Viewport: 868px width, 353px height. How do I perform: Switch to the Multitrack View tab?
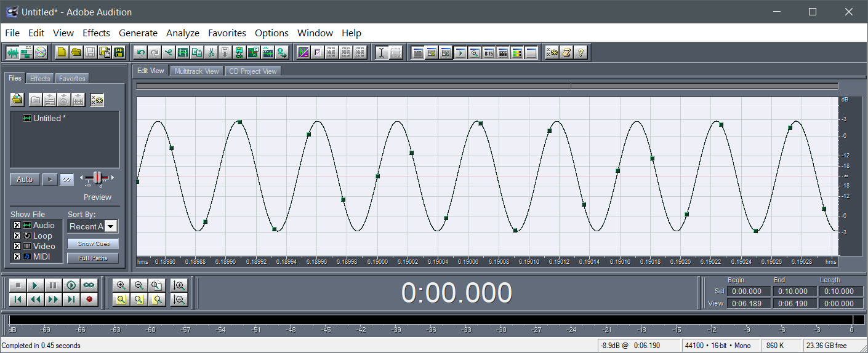[x=196, y=71]
